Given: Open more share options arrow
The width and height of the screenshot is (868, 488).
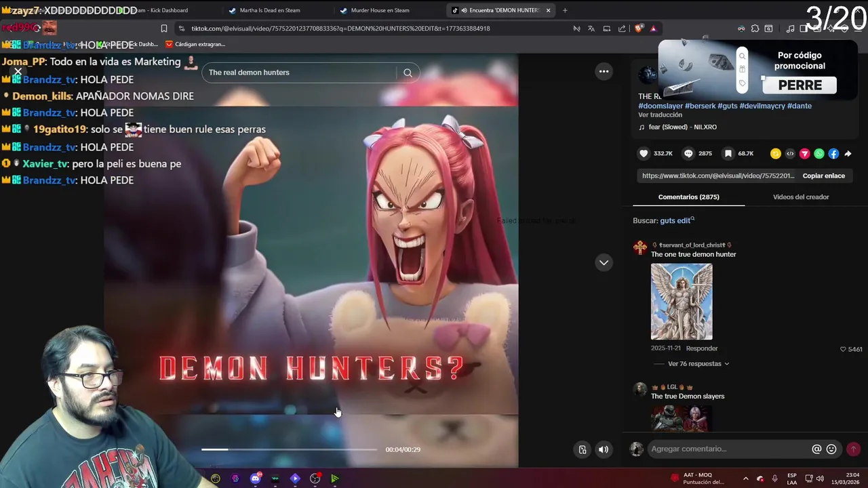Looking at the screenshot, I should 848,154.
